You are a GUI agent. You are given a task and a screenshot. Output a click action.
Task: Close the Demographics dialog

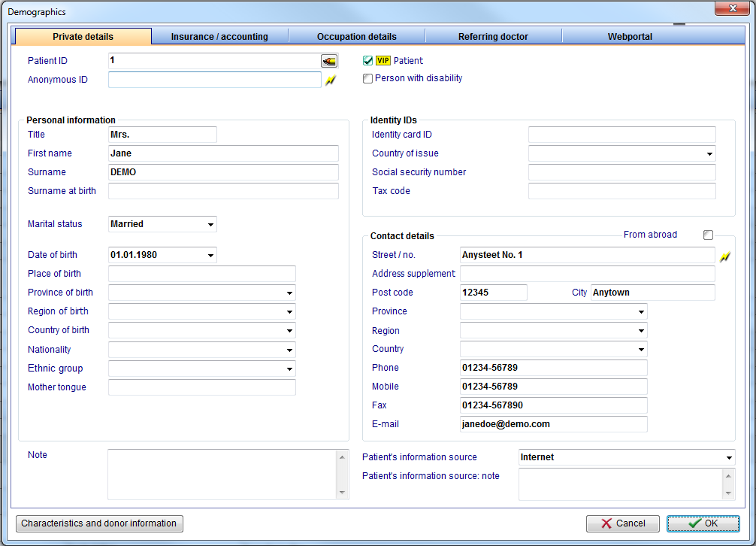click(x=732, y=8)
